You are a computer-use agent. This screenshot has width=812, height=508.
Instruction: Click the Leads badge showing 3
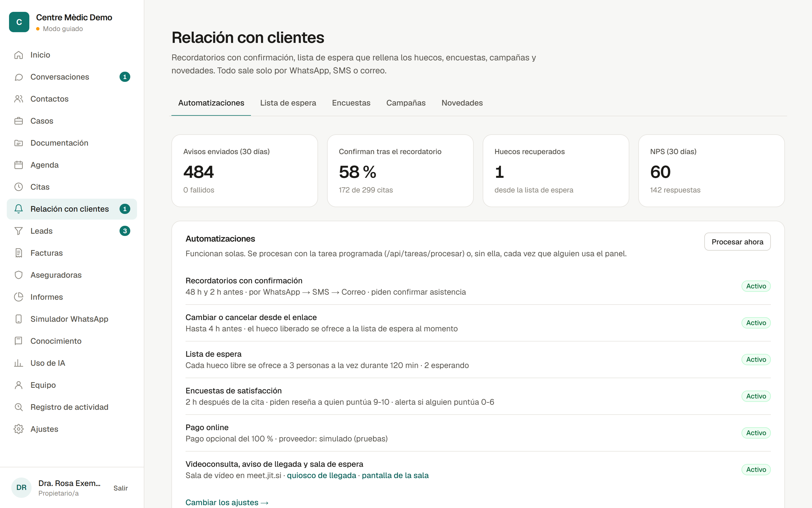[x=125, y=231]
